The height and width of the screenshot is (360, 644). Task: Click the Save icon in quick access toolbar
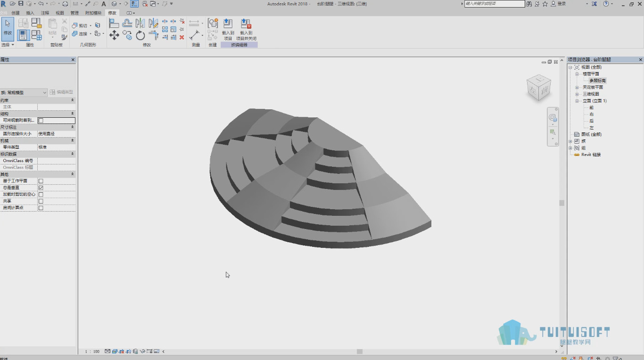point(20,4)
